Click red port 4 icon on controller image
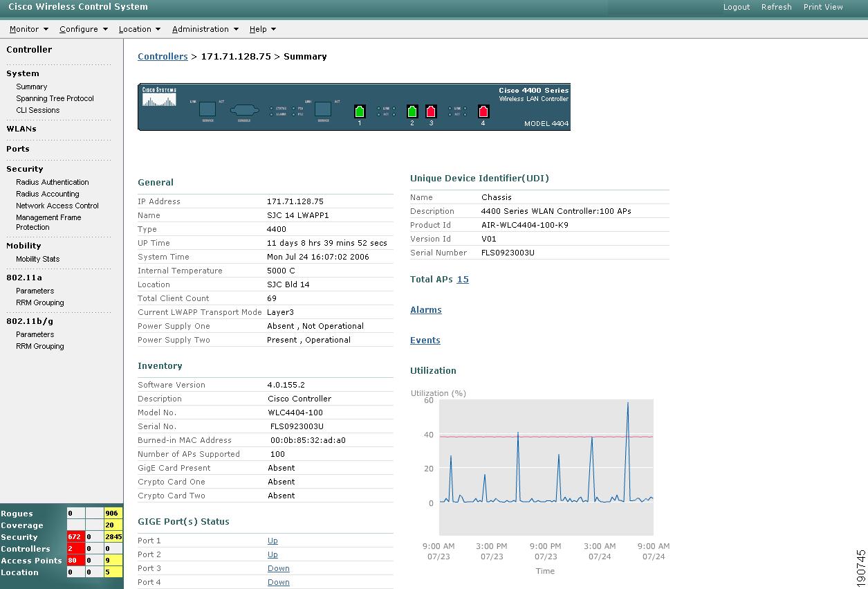Image resolution: width=868 pixels, height=589 pixels. [x=483, y=111]
